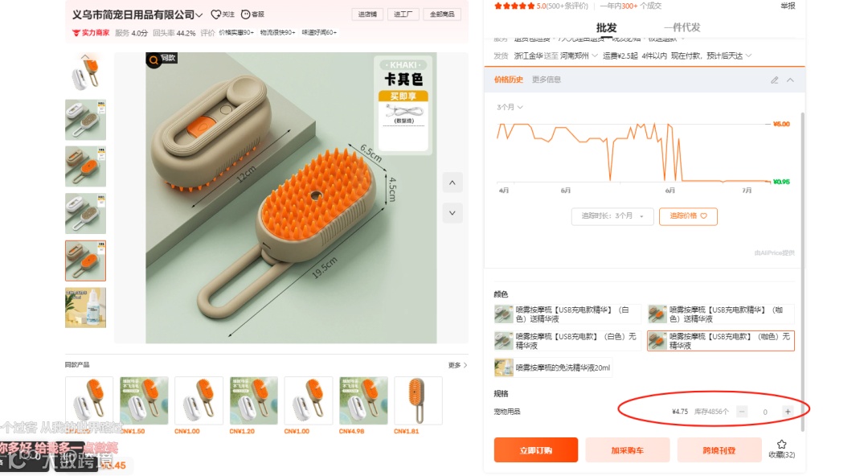Select the white USB option with essence

pyautogui.click(x=567, y=314)
